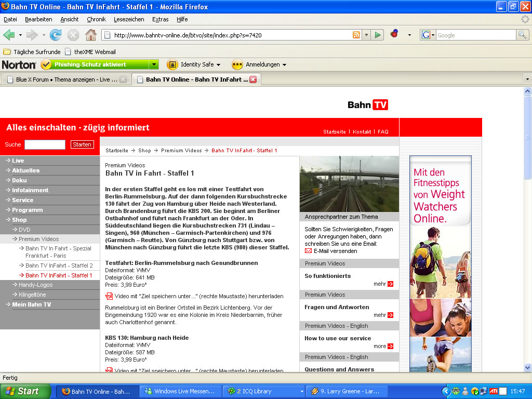Open the Windows Start button

click(x=25, y=391)
